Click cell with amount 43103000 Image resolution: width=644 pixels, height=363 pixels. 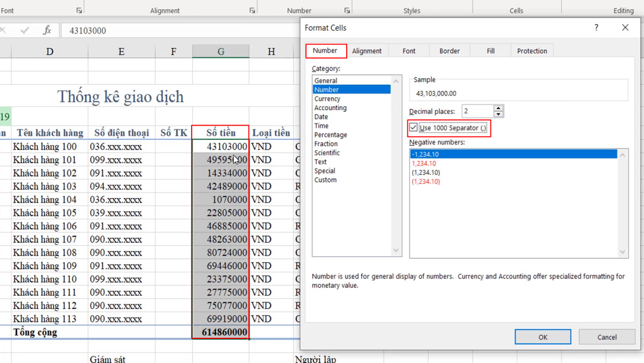coord(221,147)
